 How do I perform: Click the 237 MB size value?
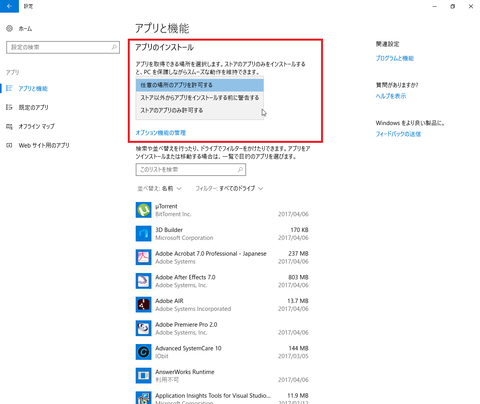pyautogui.click(x=298, y=254)
